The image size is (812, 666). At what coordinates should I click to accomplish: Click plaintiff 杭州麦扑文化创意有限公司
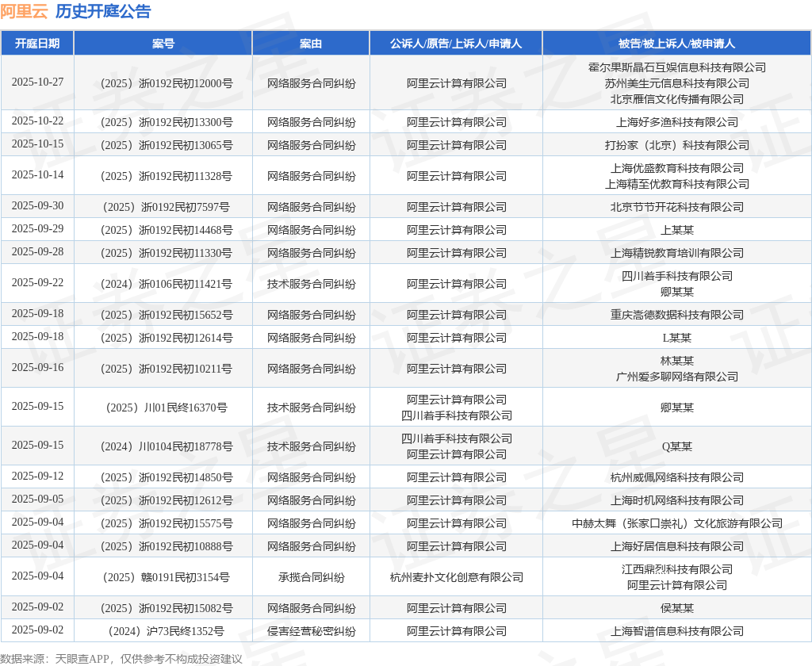tap(456, 577)
